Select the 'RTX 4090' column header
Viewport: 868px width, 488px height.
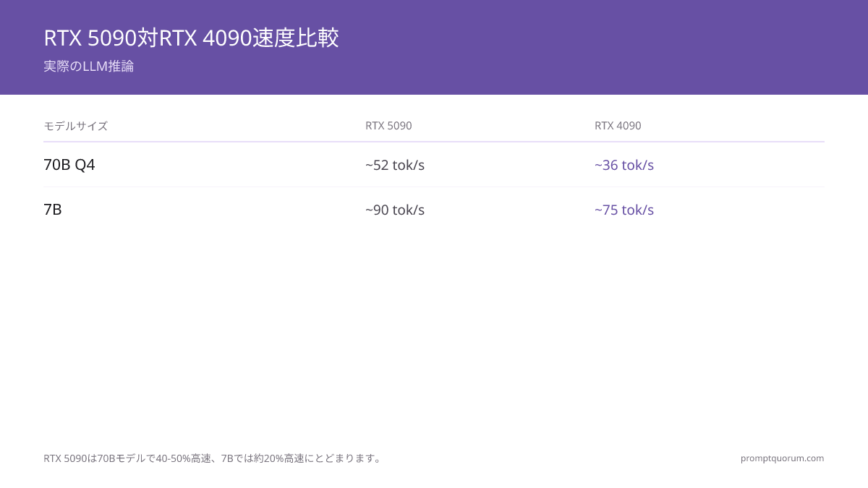pos(618,126)
